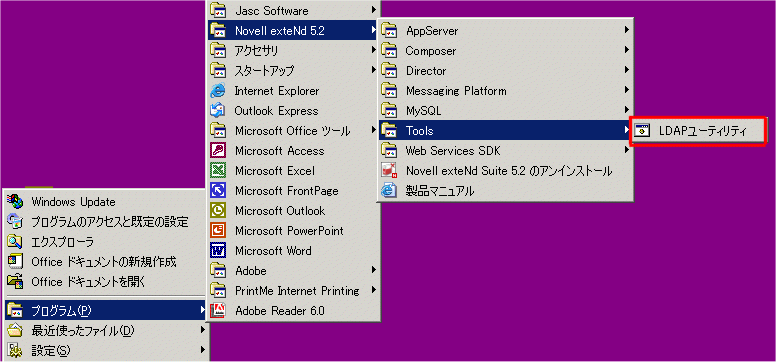
Task: Select the エクスプローラ entry
Action: point(106,242)
